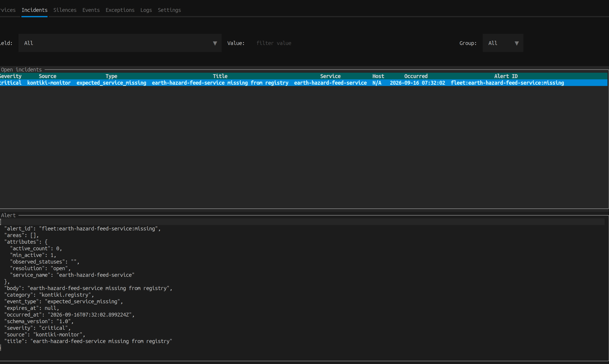Open the Logs tab
This screenshot has width=609, height=364.
click(146, 10)
